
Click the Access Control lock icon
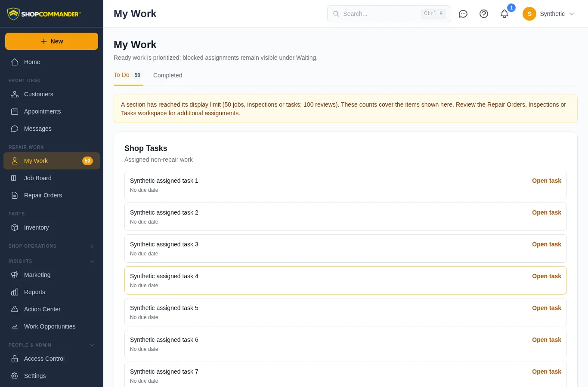[x=15, y=359]
